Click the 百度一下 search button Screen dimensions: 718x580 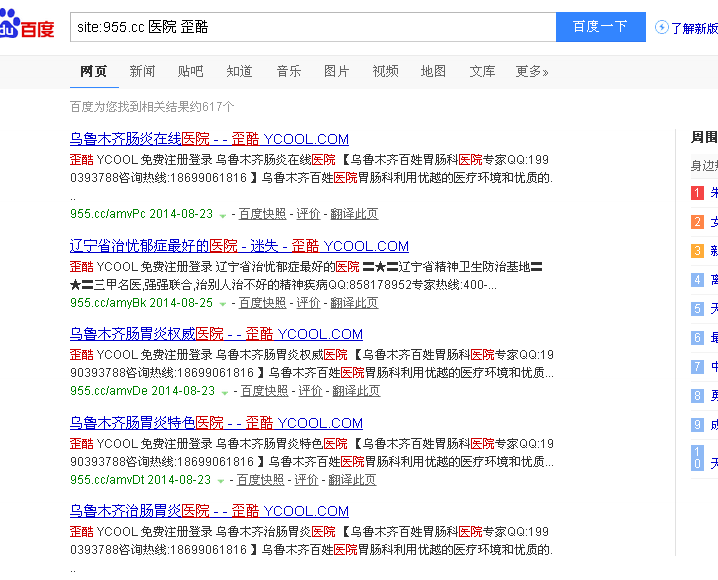point(601,27)
